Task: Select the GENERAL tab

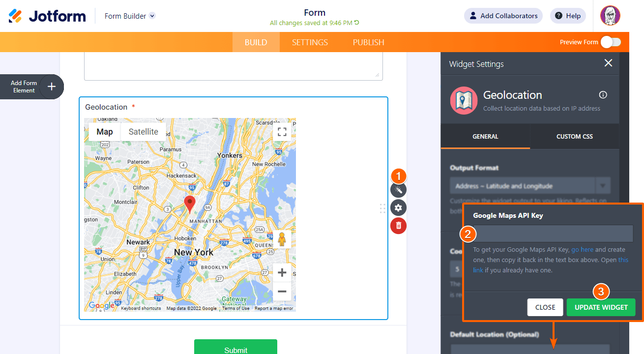Action: tap(486, 137)
